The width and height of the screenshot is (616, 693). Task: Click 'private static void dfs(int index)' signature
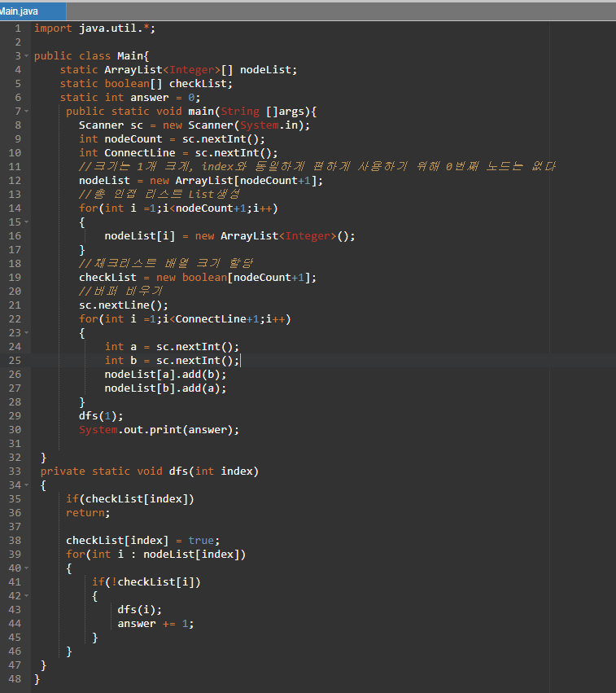pyautogui.click(x=149, y=472)
